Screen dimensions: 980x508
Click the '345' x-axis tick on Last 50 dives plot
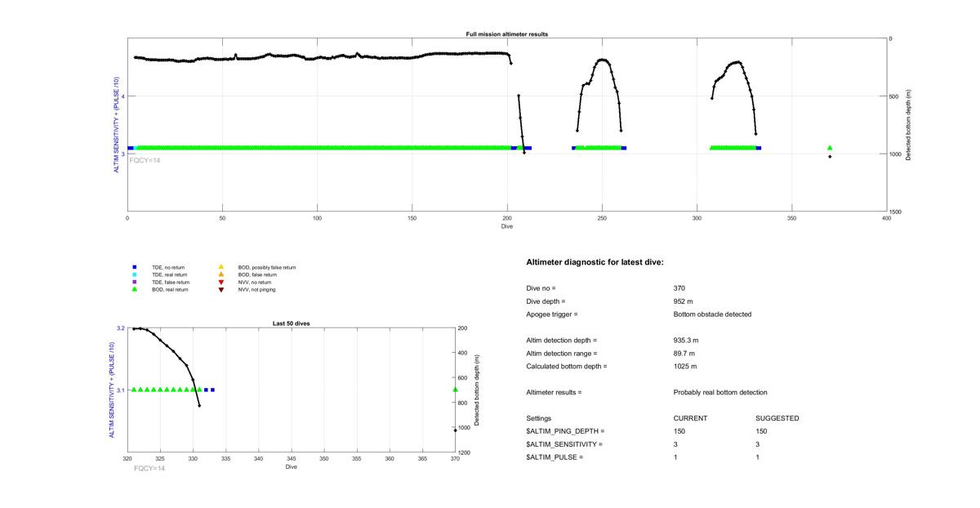click(x=292, y=459)
